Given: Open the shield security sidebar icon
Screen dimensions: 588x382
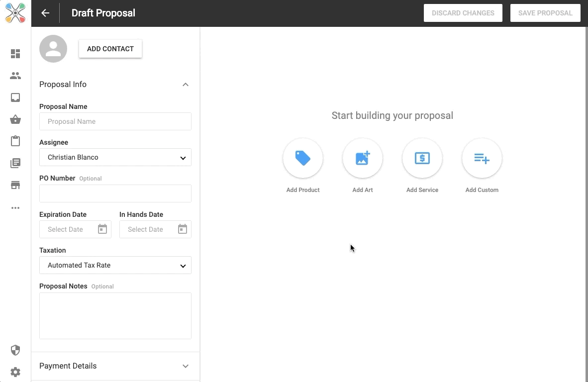Looking at the screenshot, I should (x=15, y=350).
